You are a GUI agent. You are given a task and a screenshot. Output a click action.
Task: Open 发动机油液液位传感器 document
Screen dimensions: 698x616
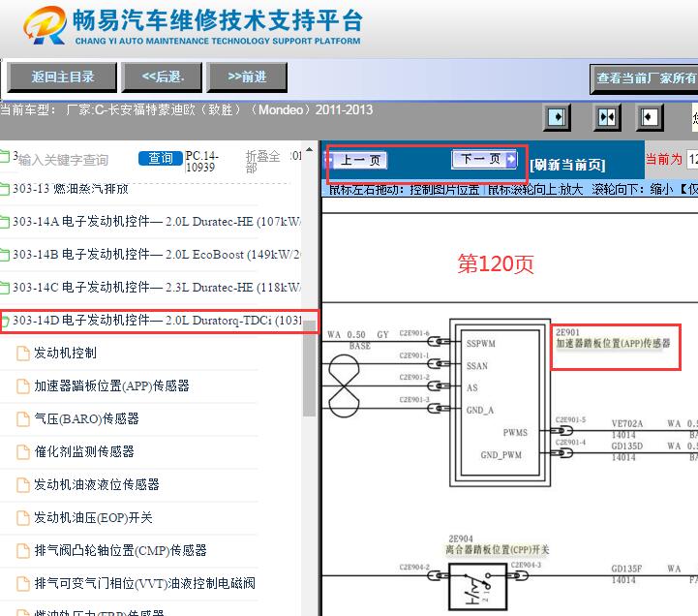coord(97,484)
